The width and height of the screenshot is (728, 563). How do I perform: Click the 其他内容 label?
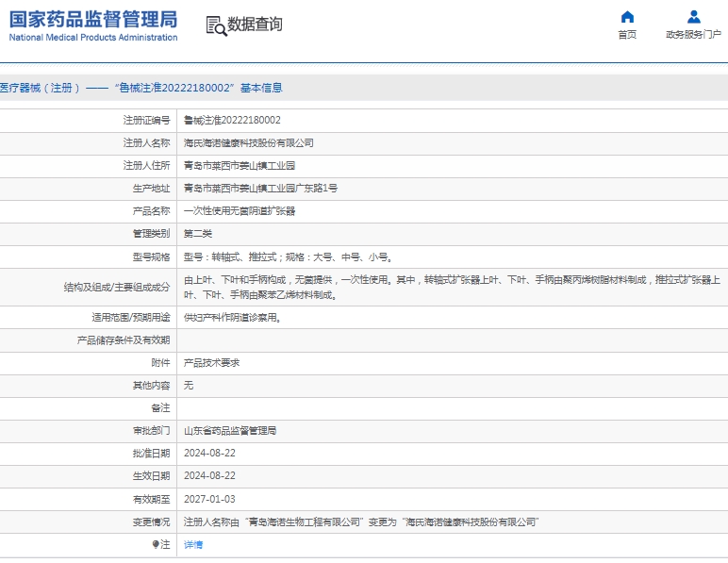point(152,385)
